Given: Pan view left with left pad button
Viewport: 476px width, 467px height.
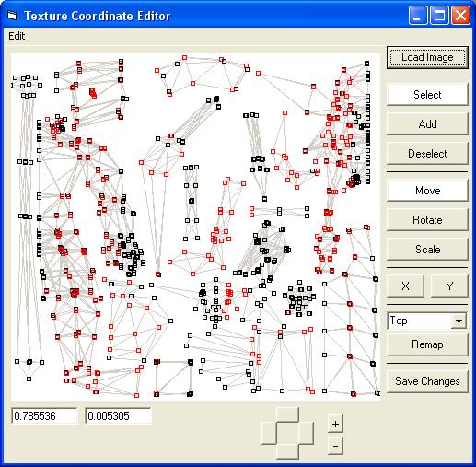Looking at the screenshot, I should click(x=269, y=433).
